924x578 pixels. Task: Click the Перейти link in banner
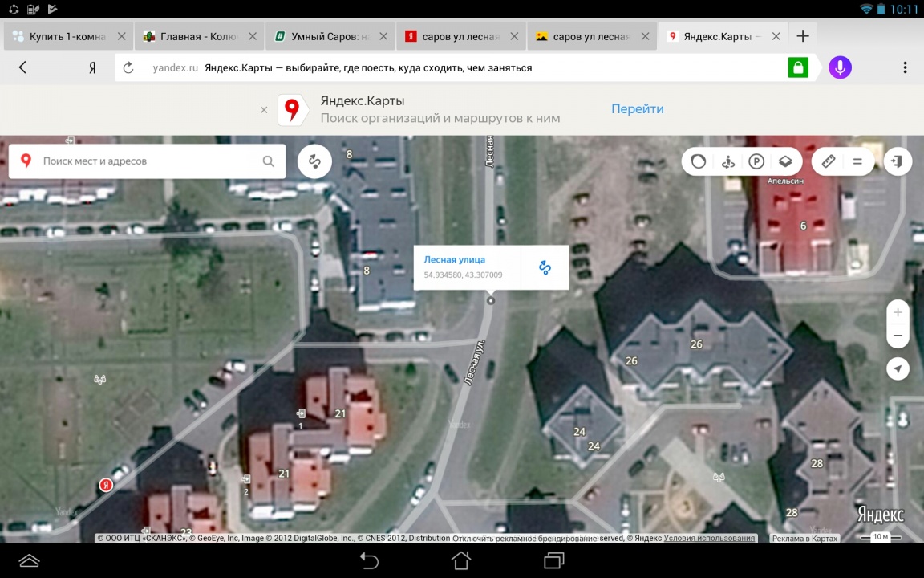(637, 109)
